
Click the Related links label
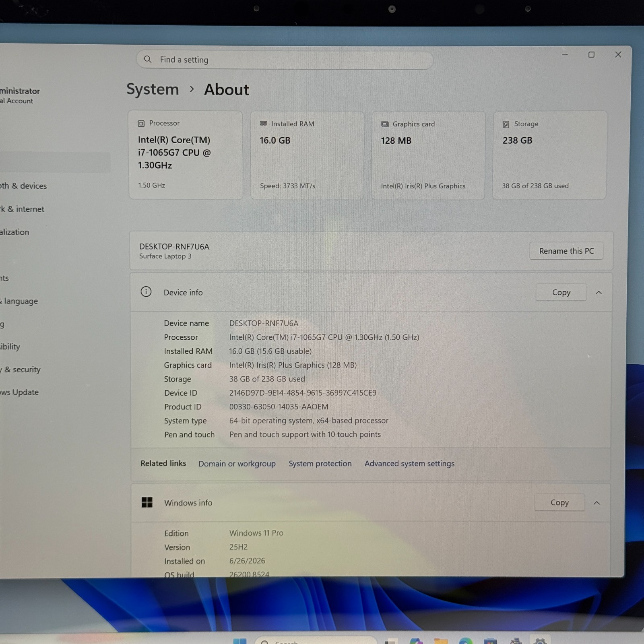coord(163,463)
